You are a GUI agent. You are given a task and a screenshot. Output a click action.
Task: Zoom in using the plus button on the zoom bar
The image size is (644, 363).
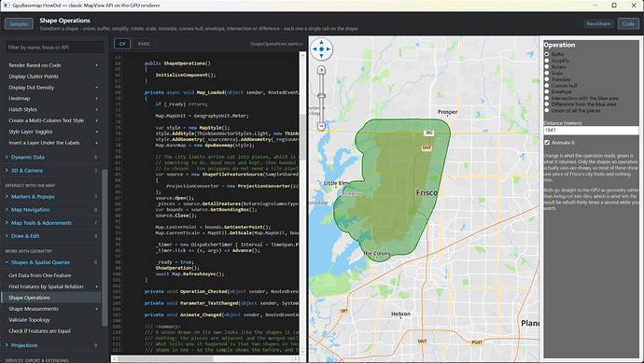click(321, 70)
